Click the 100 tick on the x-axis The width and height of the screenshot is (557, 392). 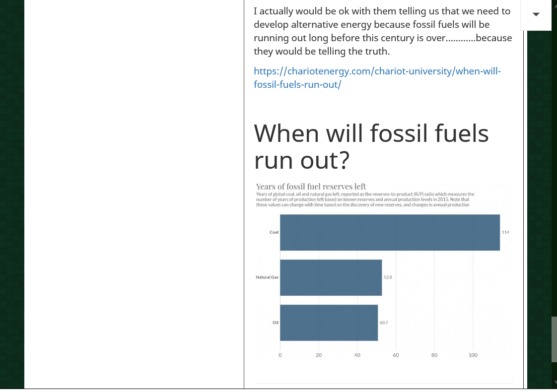click(473, 355)
